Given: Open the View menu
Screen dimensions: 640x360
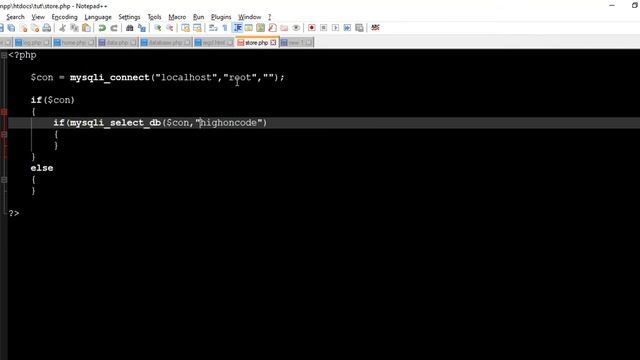Looking at the screenshot, I should click(38, 17).
